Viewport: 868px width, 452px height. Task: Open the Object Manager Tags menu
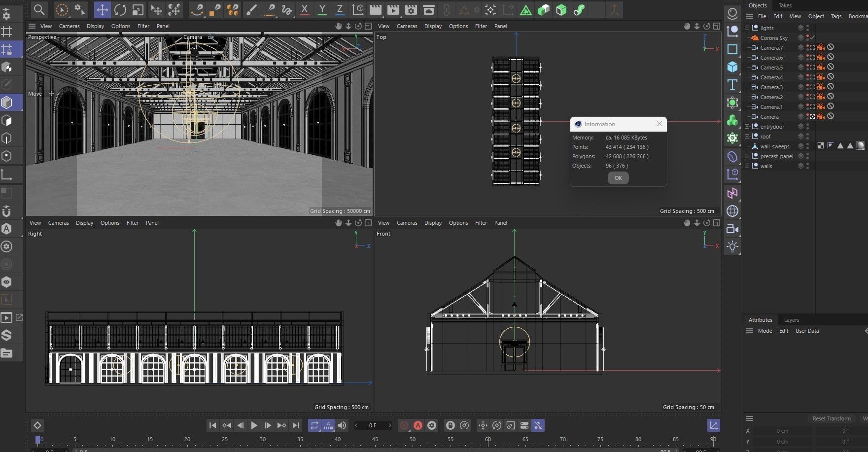pyautogui.click(x=836, y=16)
